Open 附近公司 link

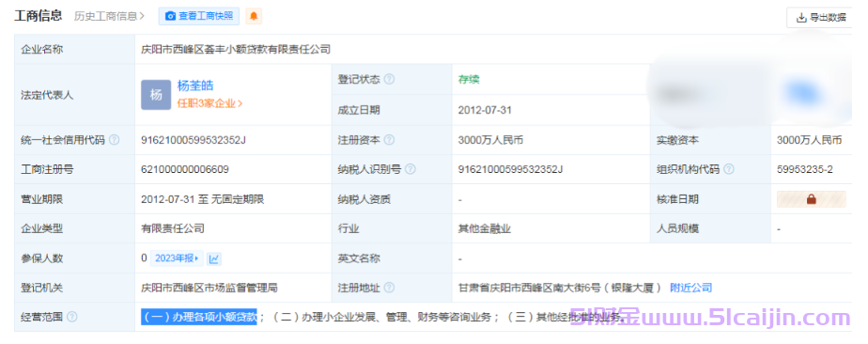click(690, 288)
